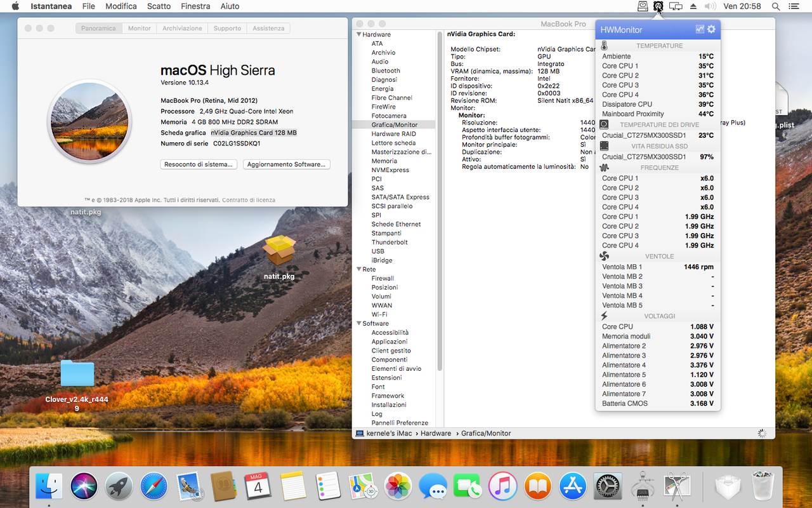Screen dimensions: 812x508
Task: Open Contratto di licenza link
Action: pyautogui.click(x=249, y=200)
